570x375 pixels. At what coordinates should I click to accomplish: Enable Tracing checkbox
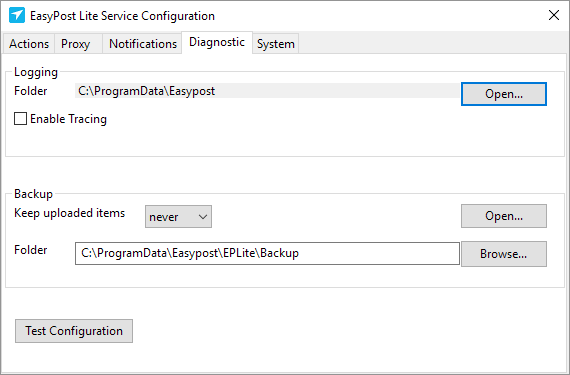point(20,118)
